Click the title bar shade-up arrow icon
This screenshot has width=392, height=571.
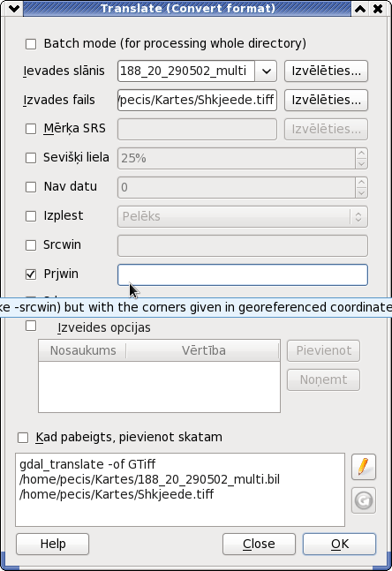tap(360, 8)
